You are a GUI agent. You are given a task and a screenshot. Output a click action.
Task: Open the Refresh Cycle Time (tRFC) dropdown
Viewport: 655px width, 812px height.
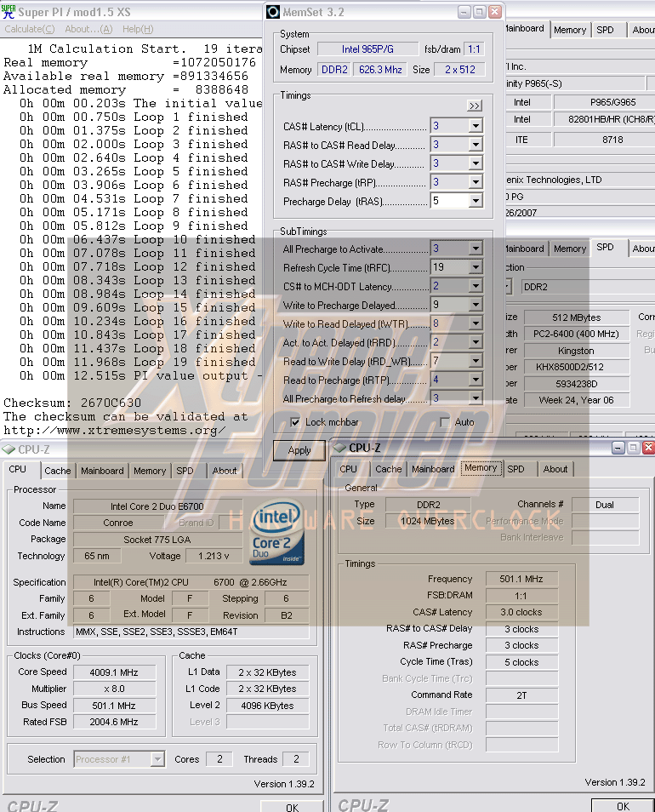pos(476,267)
